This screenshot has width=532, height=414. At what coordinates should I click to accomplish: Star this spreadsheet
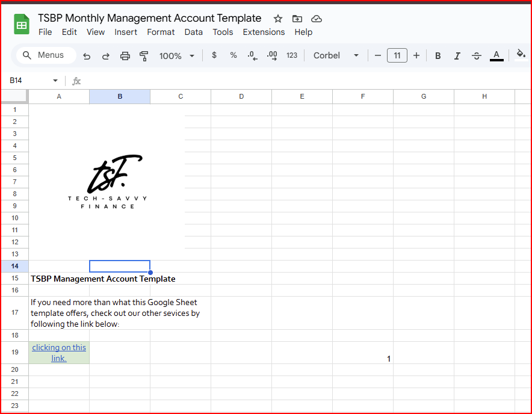(277, 19)
